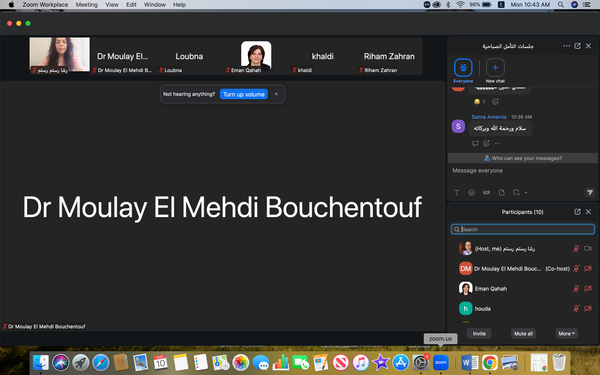This screenshot has height=375, width=600.
Task: Select host video thumbnail in gallery strip
Action: (x=60, y=55)
